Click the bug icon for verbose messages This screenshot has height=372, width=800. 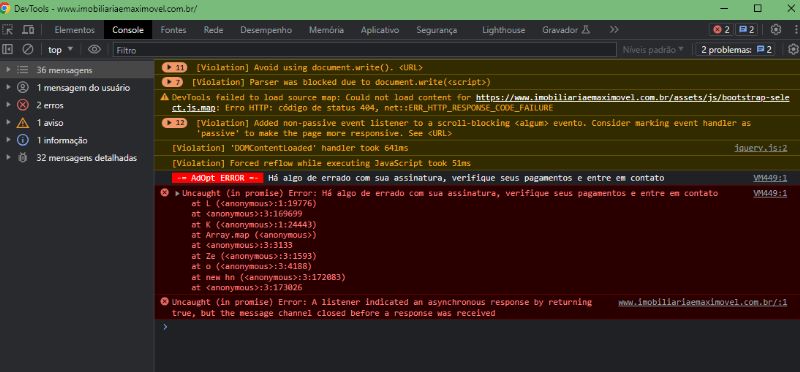(23, 158)
